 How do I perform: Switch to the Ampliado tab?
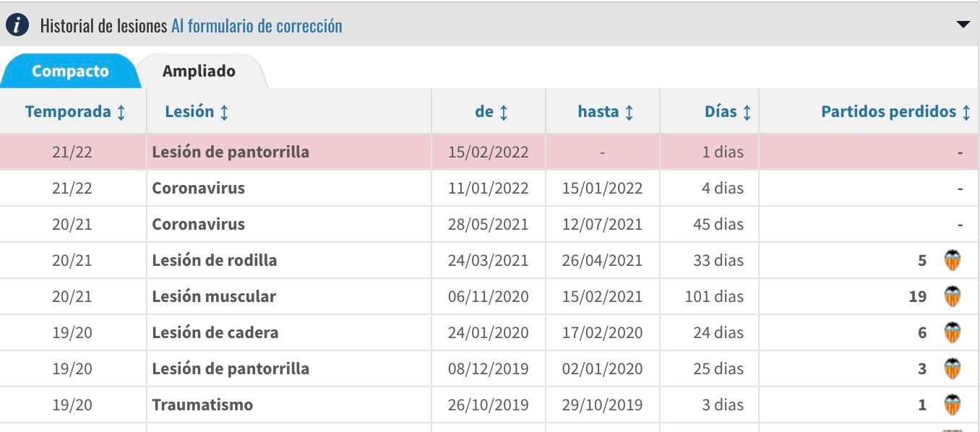click(x=199, y=71)
